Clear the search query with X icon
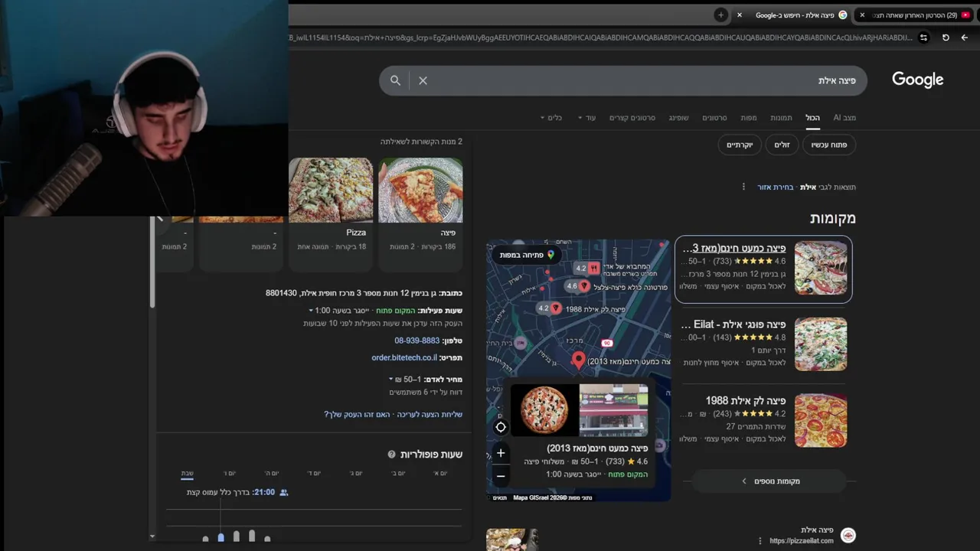 pyautogui.click(x=423, y=80)
